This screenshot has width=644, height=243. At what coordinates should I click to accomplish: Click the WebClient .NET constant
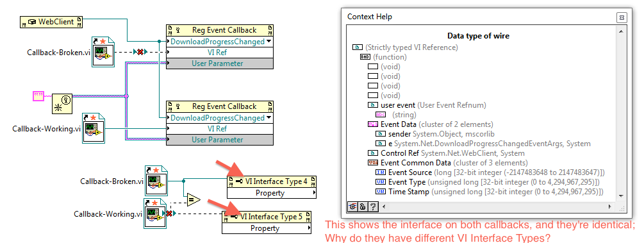coord(51,22)
